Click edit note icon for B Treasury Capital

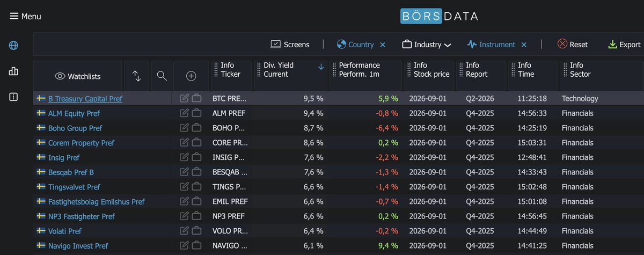click(184, 98)
